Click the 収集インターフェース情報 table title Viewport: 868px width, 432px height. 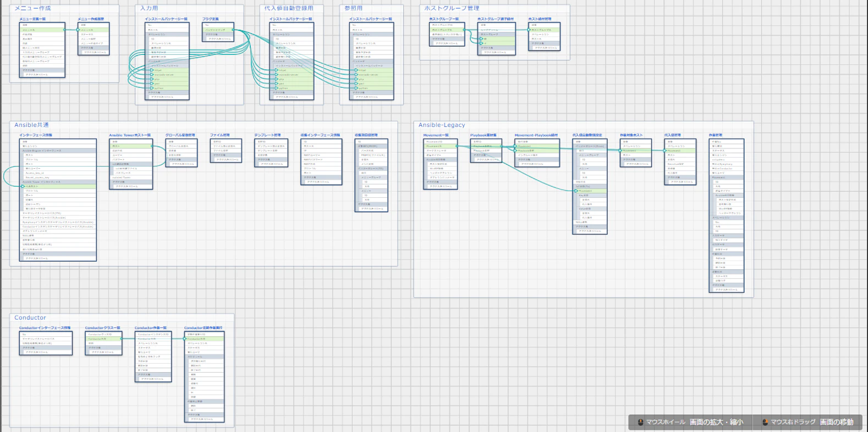point(320,135)
